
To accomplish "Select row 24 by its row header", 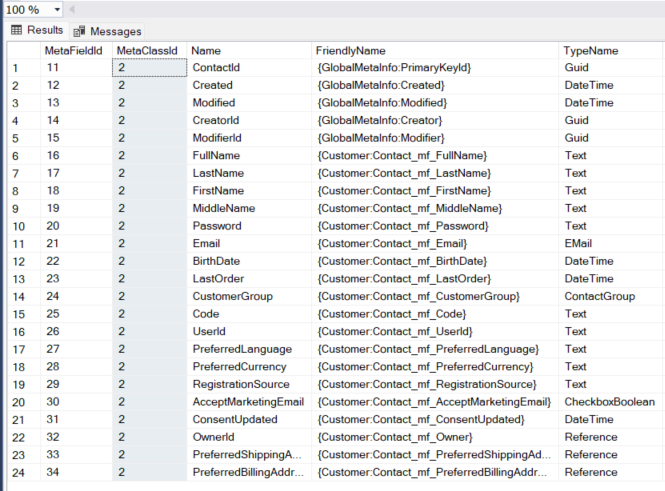I will point(20,472).
